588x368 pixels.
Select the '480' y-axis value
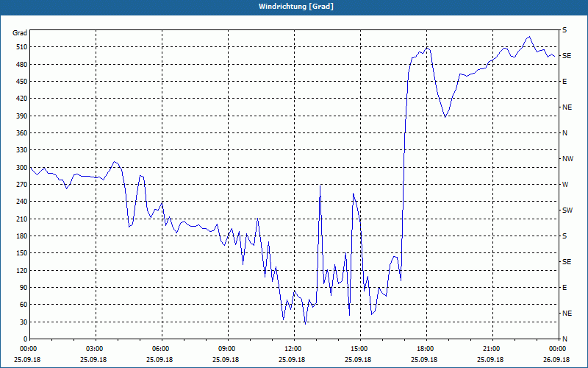pyautogui.click(x=22, y=65)
